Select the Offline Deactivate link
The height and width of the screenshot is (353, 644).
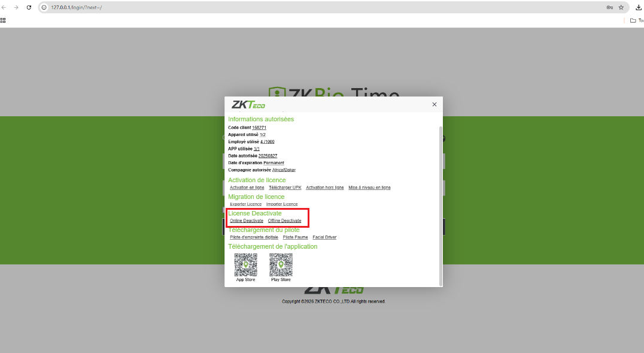(x=284, y=221)
